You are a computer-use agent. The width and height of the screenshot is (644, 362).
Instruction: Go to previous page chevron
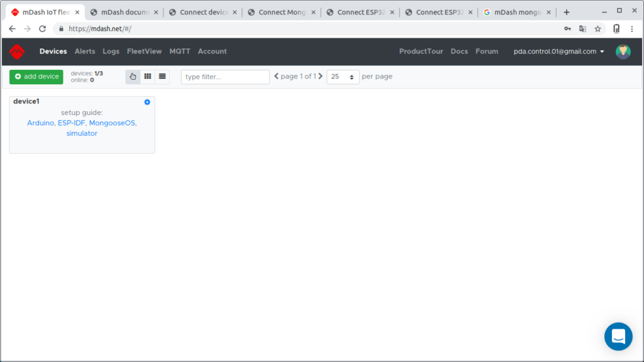point(277,76)
